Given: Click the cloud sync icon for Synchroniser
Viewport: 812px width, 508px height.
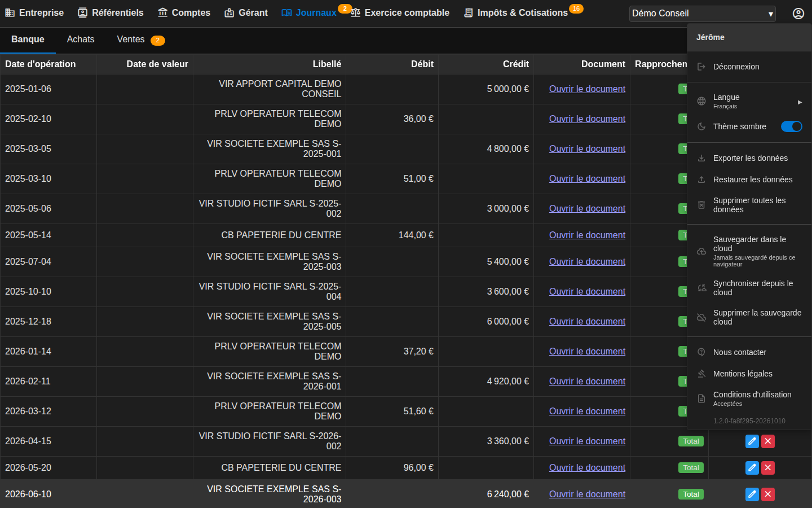Looking at the screenshot, I should tap(701, 288).
